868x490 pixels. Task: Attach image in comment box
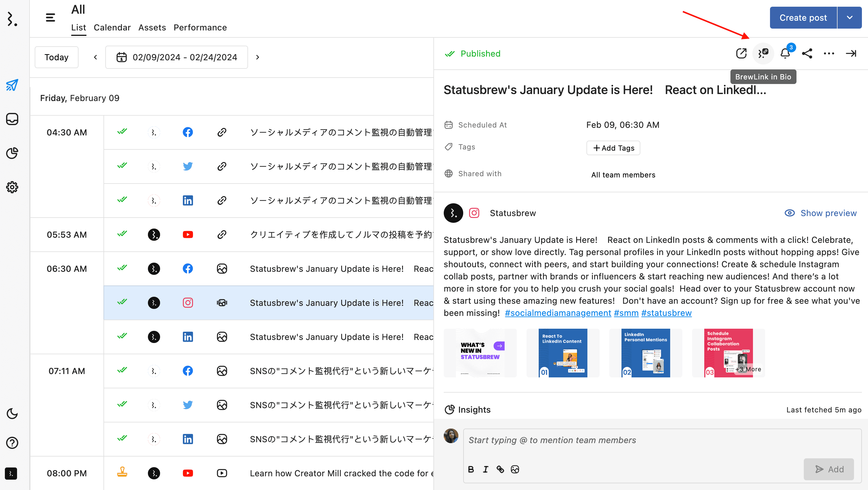pyautogui.click(x=515, y=469)
